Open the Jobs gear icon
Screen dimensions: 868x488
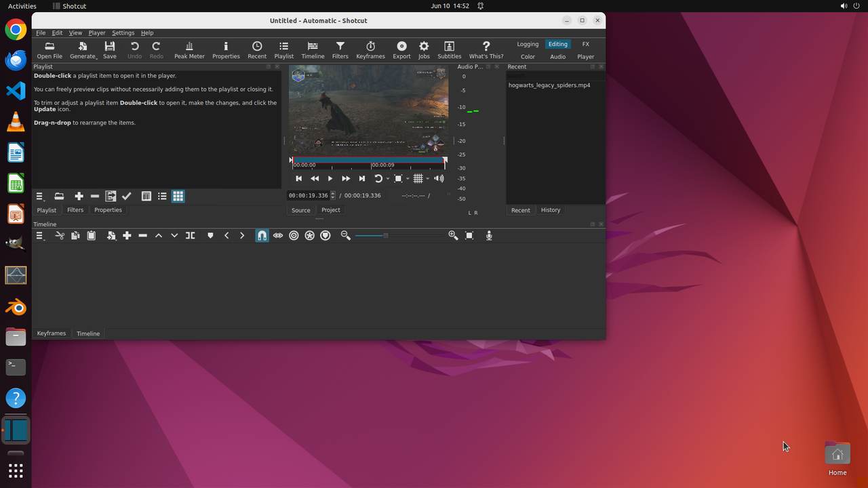coord(424,50)
